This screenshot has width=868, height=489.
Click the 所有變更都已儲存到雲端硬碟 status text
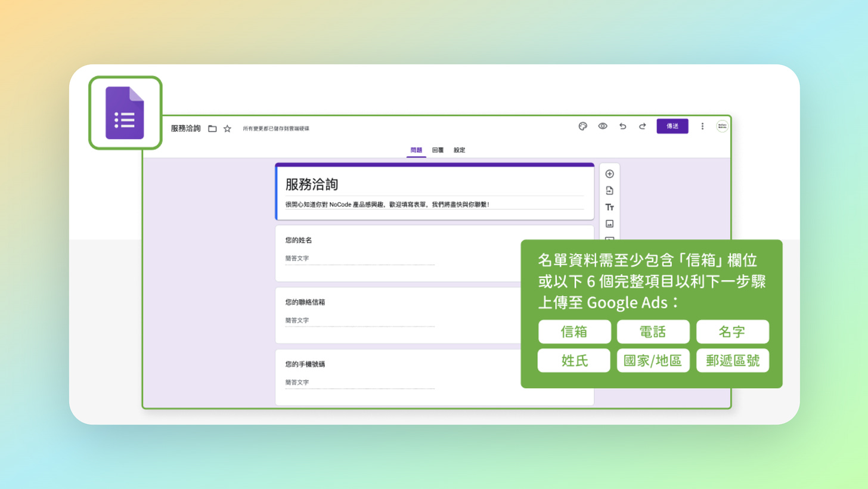[x=276, y=129]
